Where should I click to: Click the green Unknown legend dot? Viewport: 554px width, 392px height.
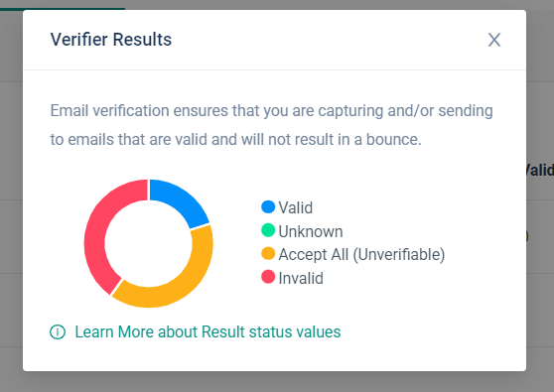pyautogui.click(x=268, y=230)
